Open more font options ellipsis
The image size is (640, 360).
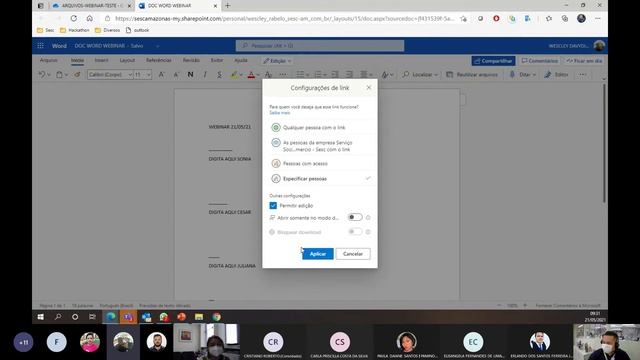282,75
